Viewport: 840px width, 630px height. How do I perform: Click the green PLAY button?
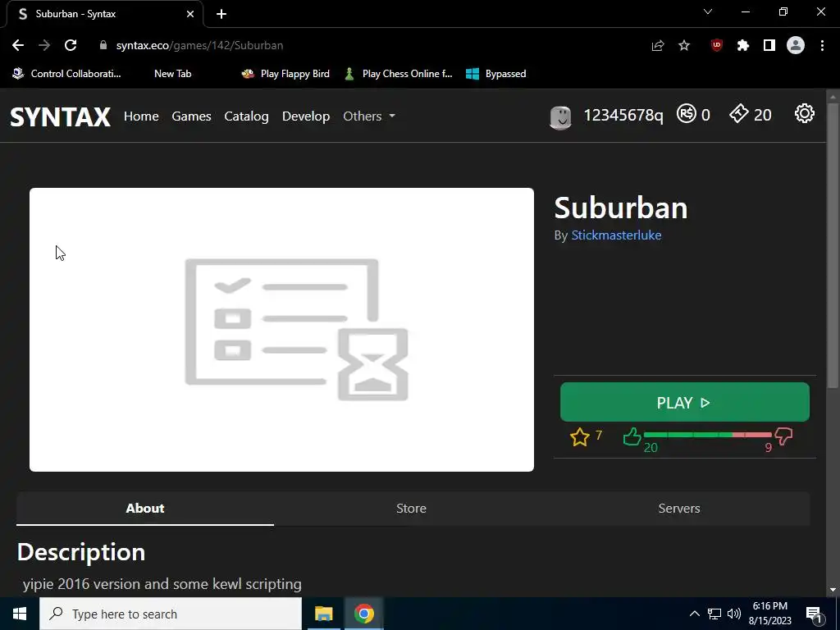685,402
